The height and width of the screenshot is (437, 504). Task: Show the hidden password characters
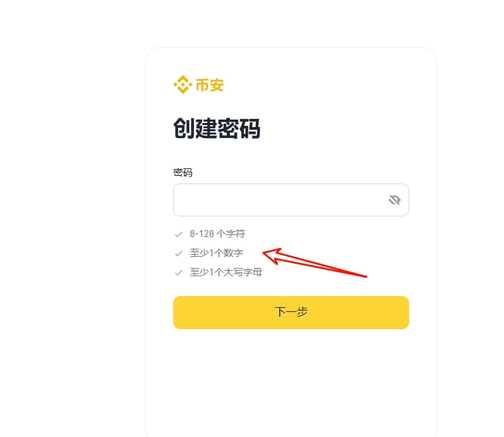pos(394,200)
